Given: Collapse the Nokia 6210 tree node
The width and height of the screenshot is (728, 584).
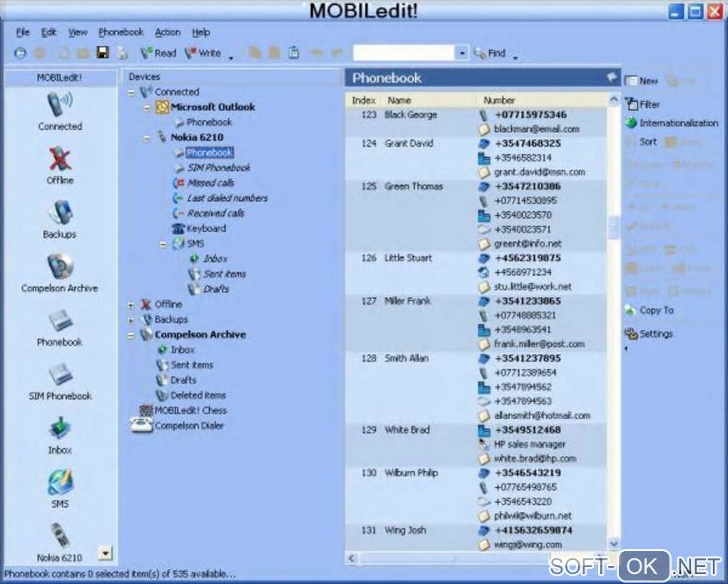Looking at the screenshot, I should (147, 138).
